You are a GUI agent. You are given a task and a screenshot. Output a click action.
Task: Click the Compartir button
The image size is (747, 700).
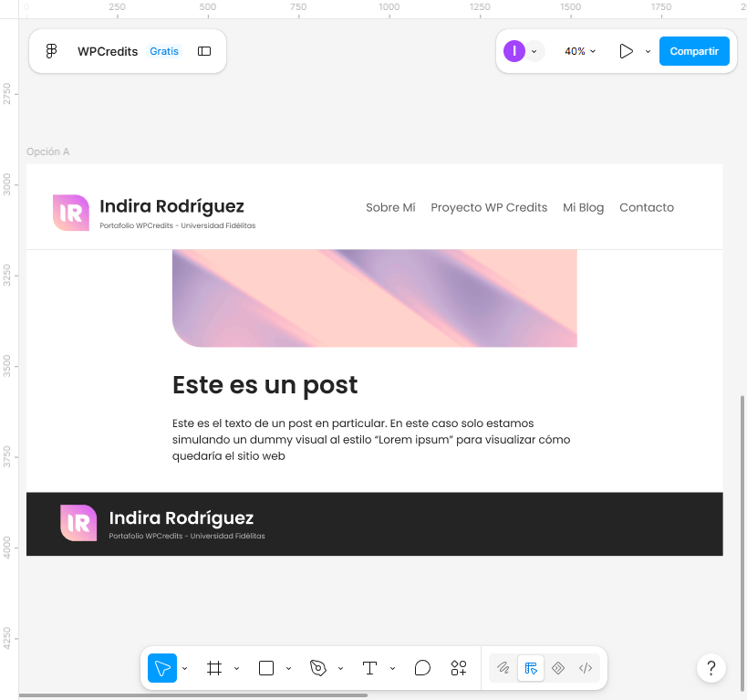pyautogui.click(x=694, y=51)
